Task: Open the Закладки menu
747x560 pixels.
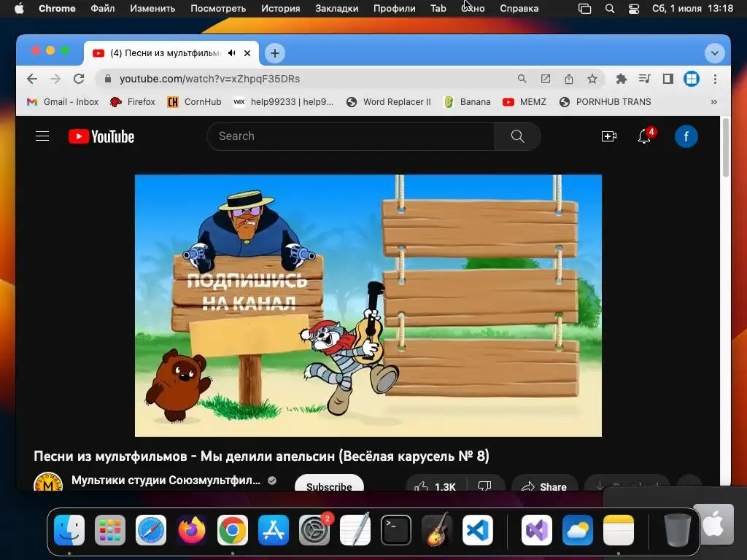Action: coord(337,9)
